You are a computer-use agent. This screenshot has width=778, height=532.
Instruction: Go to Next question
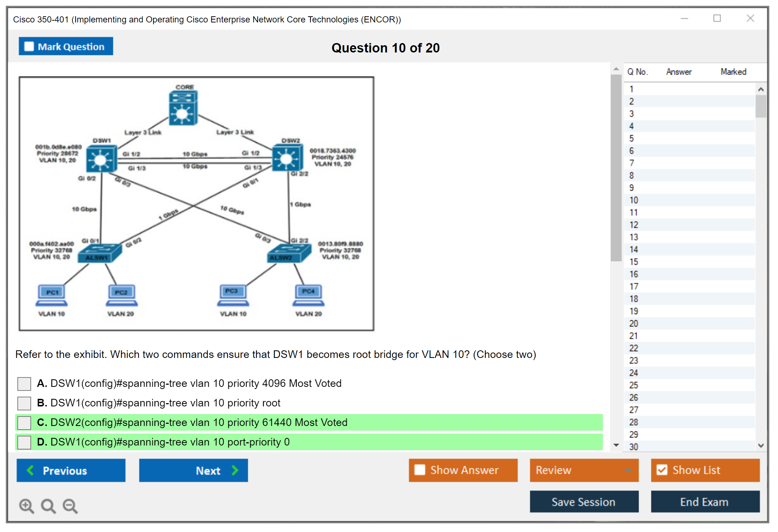[193, 470]
